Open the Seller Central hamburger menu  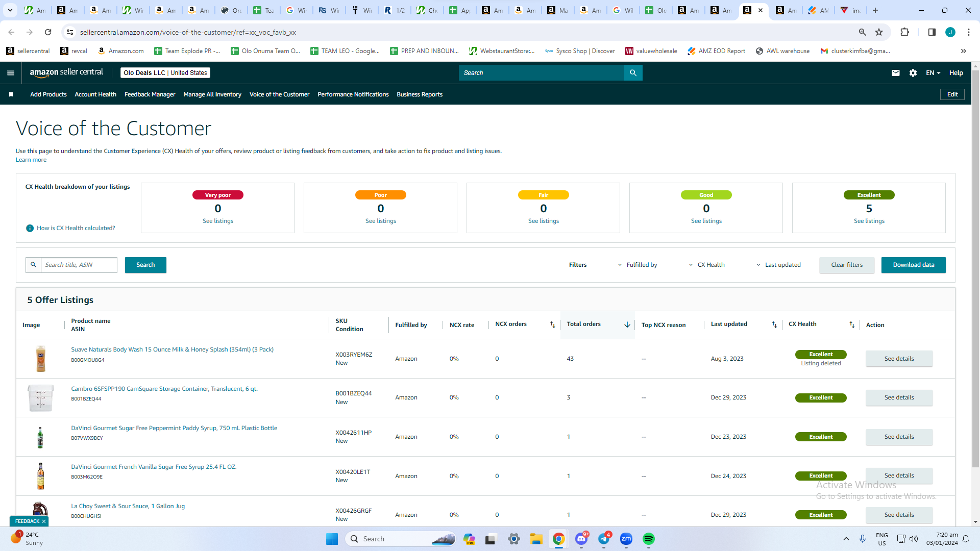pyautogui.click(x=11, y=73)
